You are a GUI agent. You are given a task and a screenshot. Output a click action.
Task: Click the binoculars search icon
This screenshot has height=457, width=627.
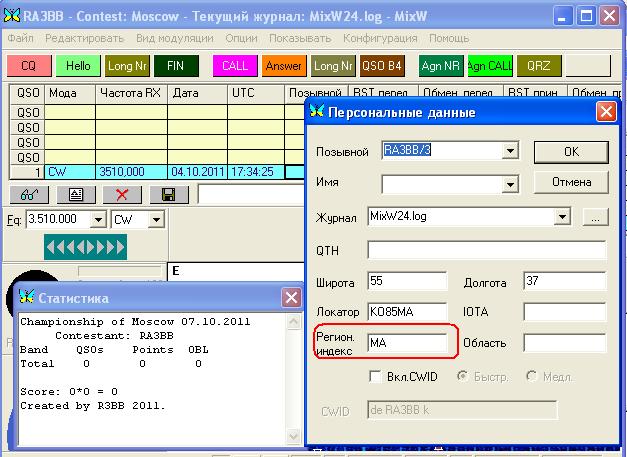point(27,194)
